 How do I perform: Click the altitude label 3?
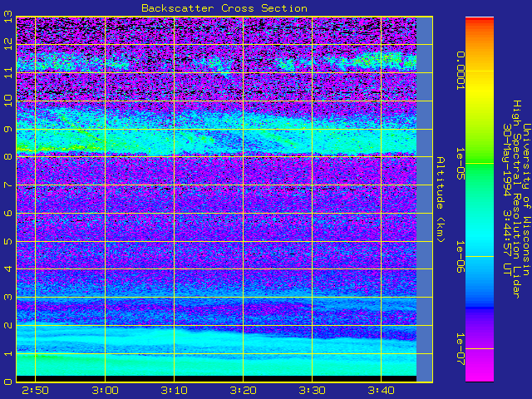coord(8,298)
